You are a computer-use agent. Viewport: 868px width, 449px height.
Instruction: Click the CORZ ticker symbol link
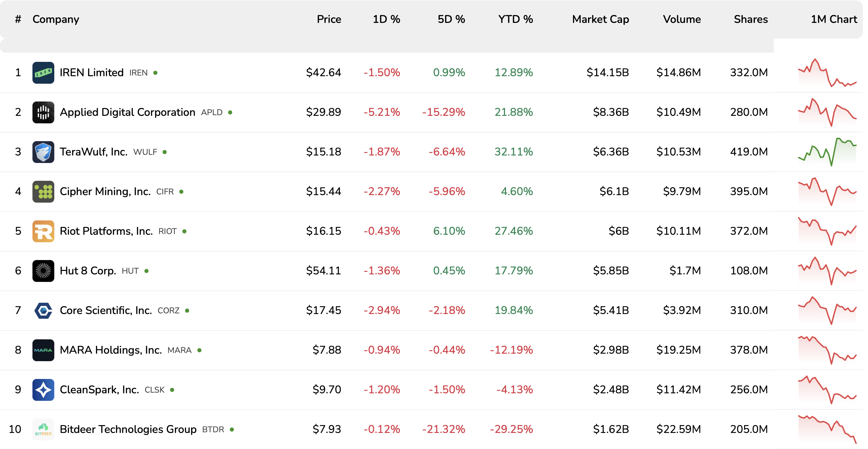coord(168,311)
